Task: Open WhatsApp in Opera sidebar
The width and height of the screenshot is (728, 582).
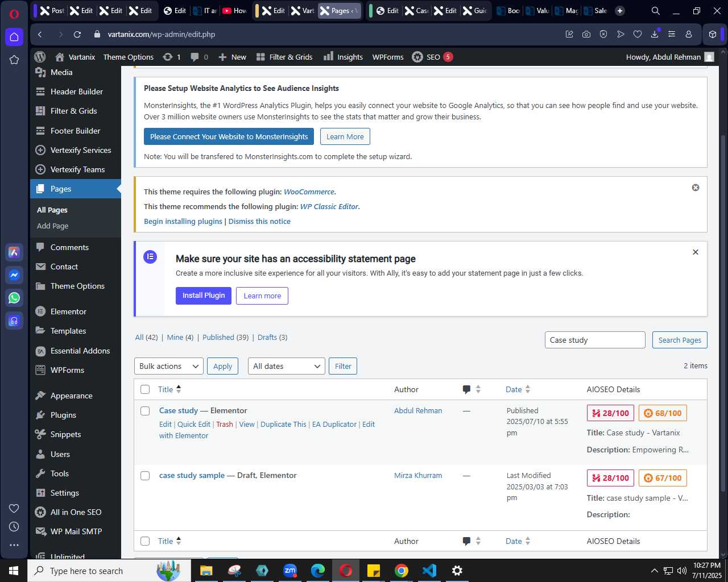Action: click(x=14, y=298)
